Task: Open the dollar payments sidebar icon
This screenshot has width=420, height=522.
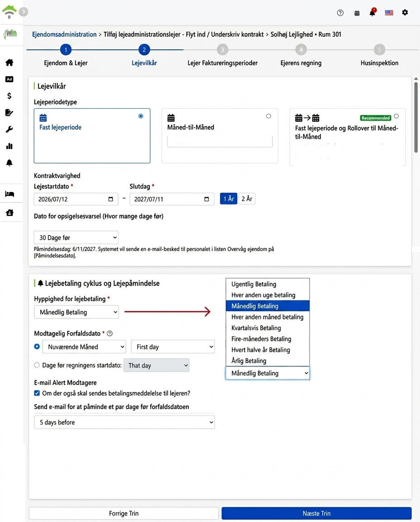Action: tap(10, 96)
